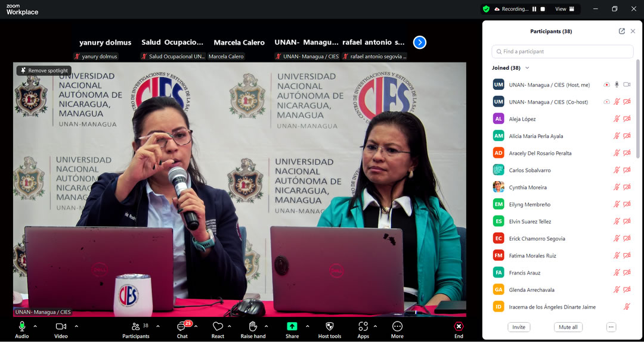Click the React heart icon
Viewport: 644px width, 343px height.
pos(218,327)
